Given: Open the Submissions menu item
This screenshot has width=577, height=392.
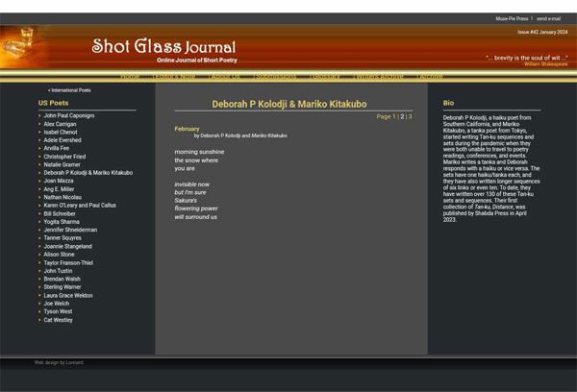Looking at the screenshot, I should 275,77.
